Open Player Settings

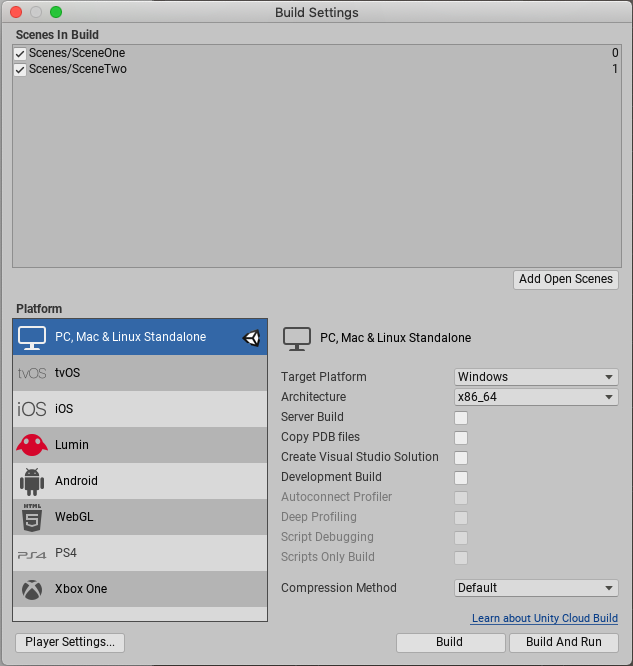(x=70, y=642)
